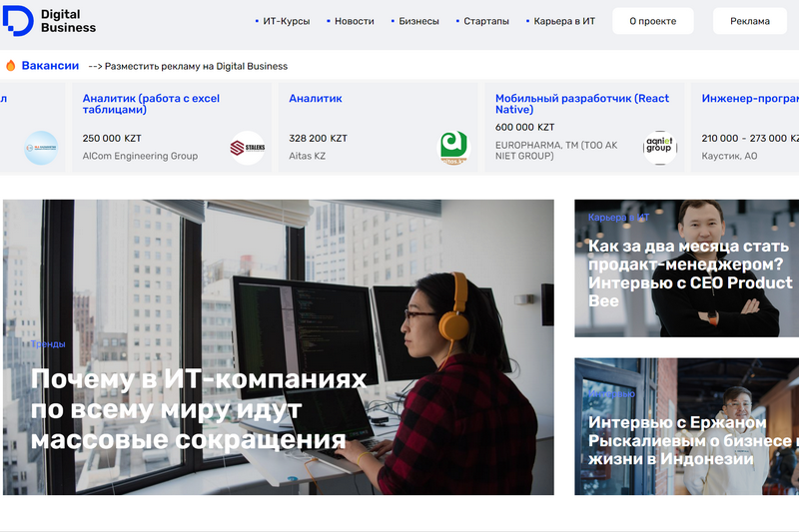The height and width of the screenshot is (532, 799).
Task: Click the fire icon beside Вакансии
Action: click(11, 66)
